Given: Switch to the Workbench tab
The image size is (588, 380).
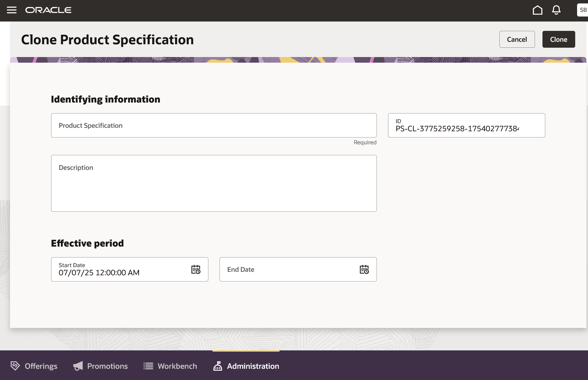Looking at the screenshot, I should [177, 366].
